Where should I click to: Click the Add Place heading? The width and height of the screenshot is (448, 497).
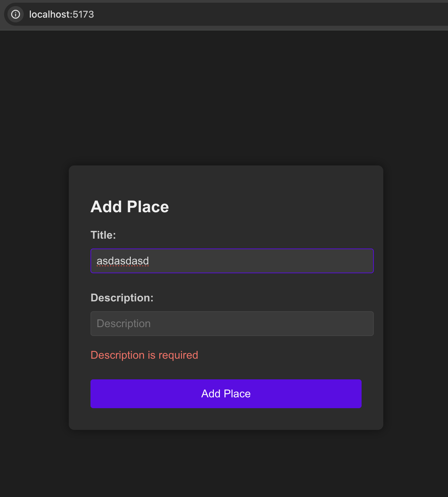point(129,207)
